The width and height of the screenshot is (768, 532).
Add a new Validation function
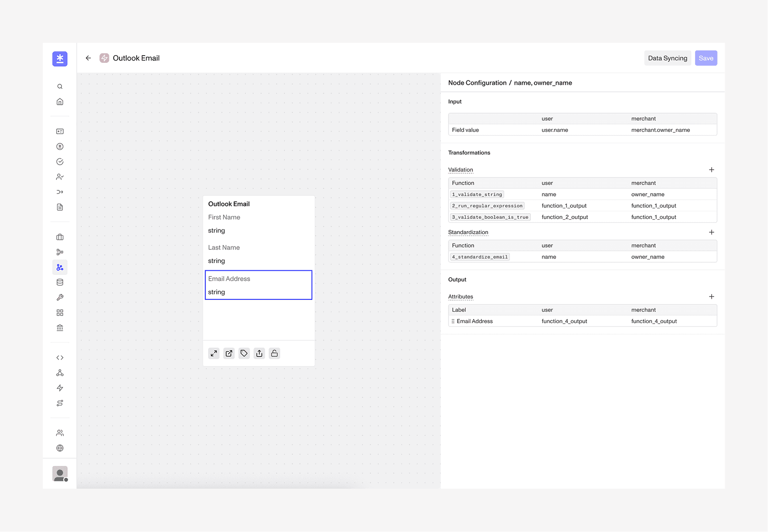pos(711,170)
